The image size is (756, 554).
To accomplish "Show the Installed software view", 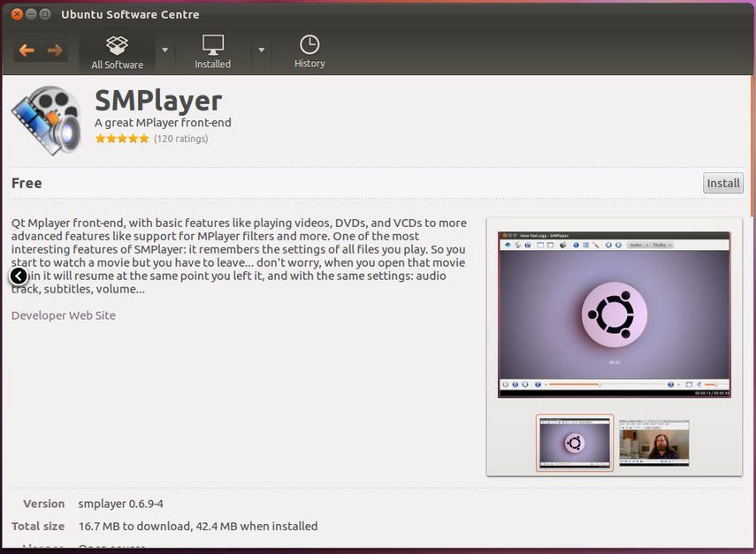I will point(212,52).
